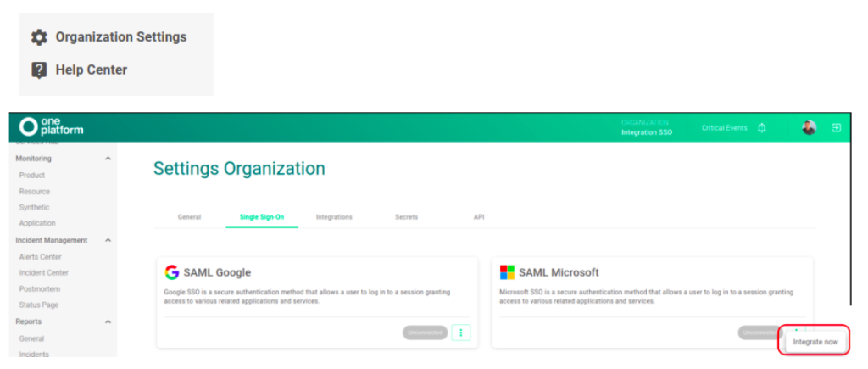Image resolution: width=868 pixels, height=369 pixels.
Task: Collapse the Reports sidebar section
Action: [x=108, y=322]
